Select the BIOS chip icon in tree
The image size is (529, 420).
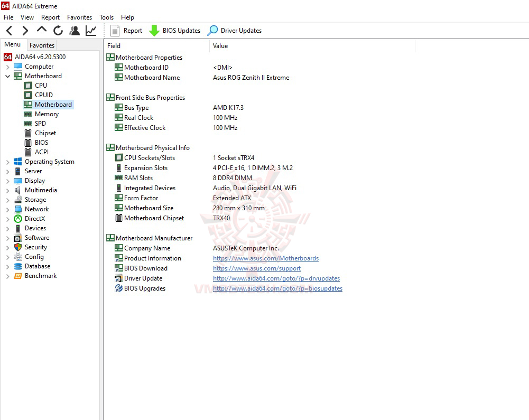[x=28, y=143]
